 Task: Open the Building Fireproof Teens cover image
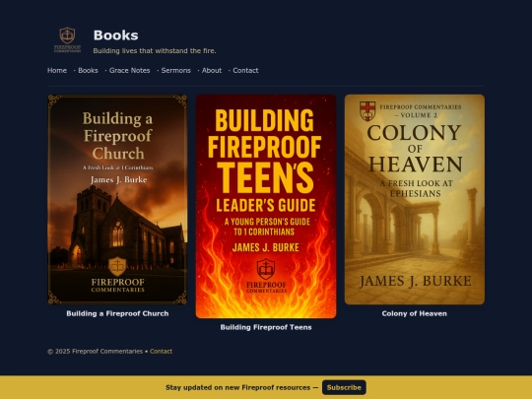point(266,206)
